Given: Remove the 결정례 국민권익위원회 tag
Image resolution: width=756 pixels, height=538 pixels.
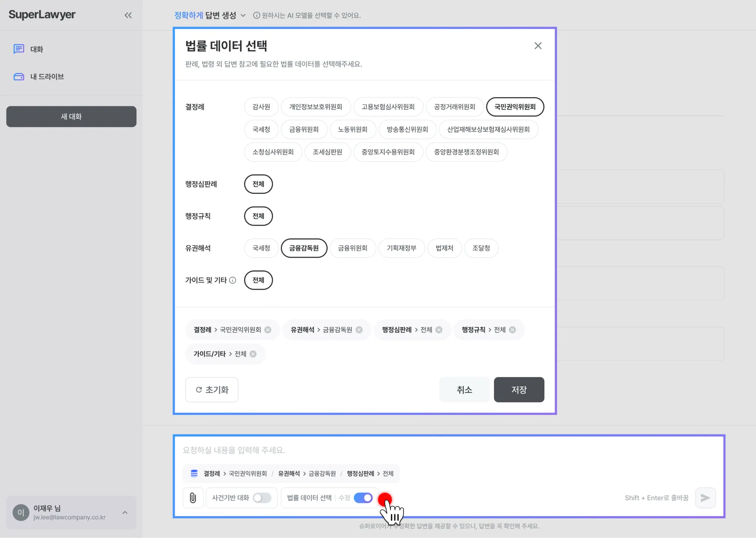Looking at the screenshot, I should (x=268, y=330).
